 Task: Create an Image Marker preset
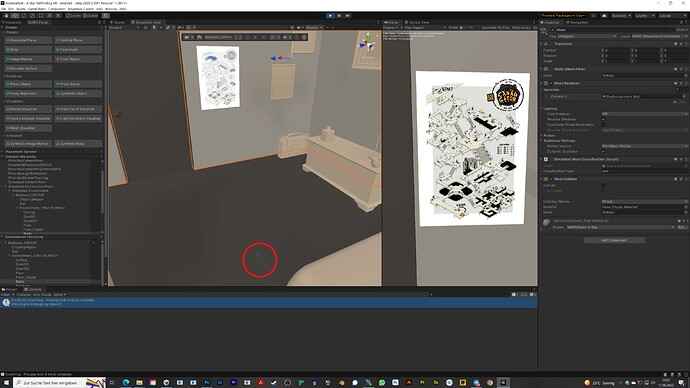click(x=29, y=59)
